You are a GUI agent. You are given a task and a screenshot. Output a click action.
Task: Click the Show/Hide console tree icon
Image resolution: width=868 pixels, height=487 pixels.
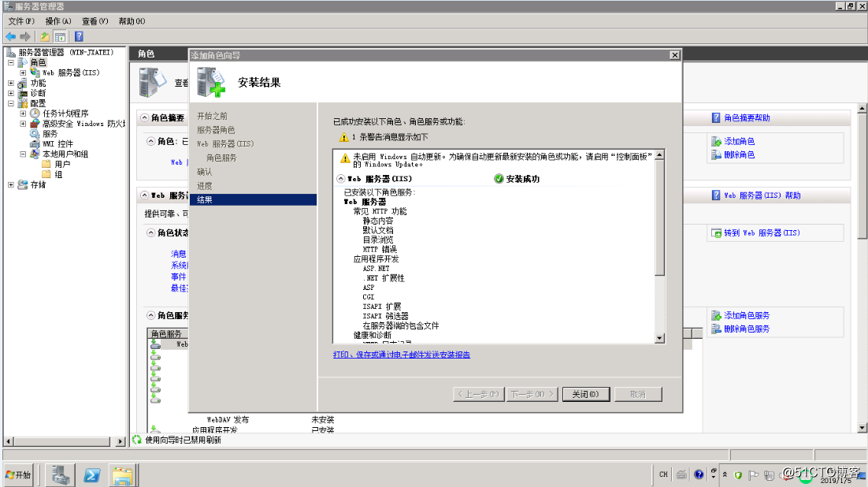pos(60,36)
